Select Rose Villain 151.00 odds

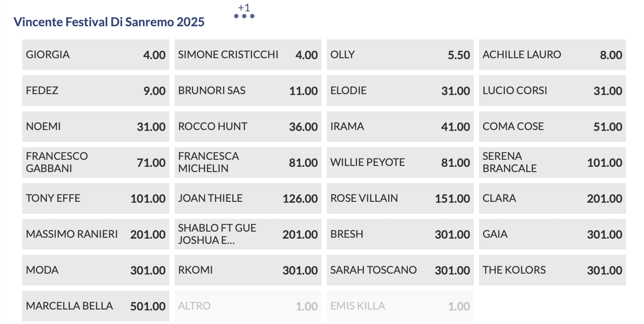click(400, 198)
